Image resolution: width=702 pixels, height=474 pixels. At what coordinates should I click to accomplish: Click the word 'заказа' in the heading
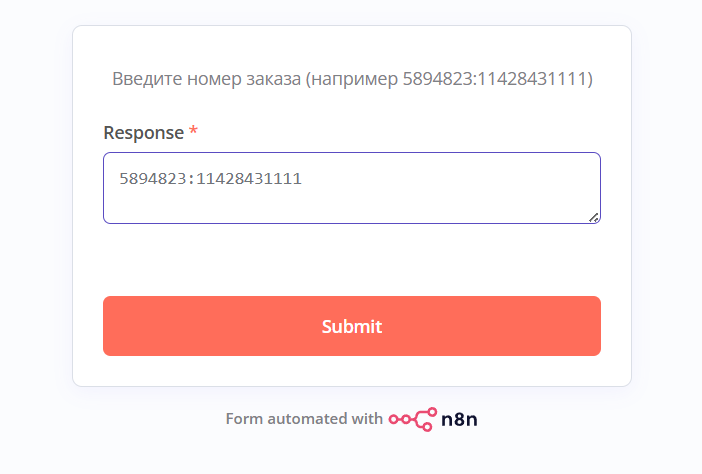coord(274,79)
